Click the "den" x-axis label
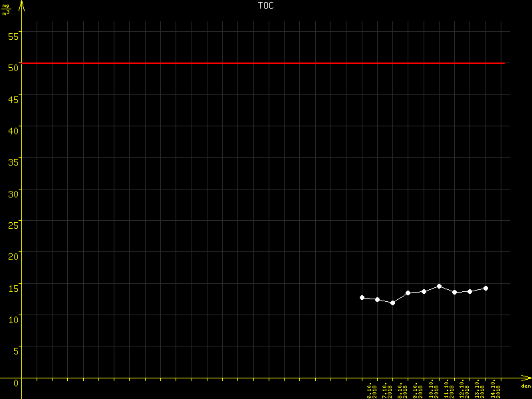 [525, 386]
